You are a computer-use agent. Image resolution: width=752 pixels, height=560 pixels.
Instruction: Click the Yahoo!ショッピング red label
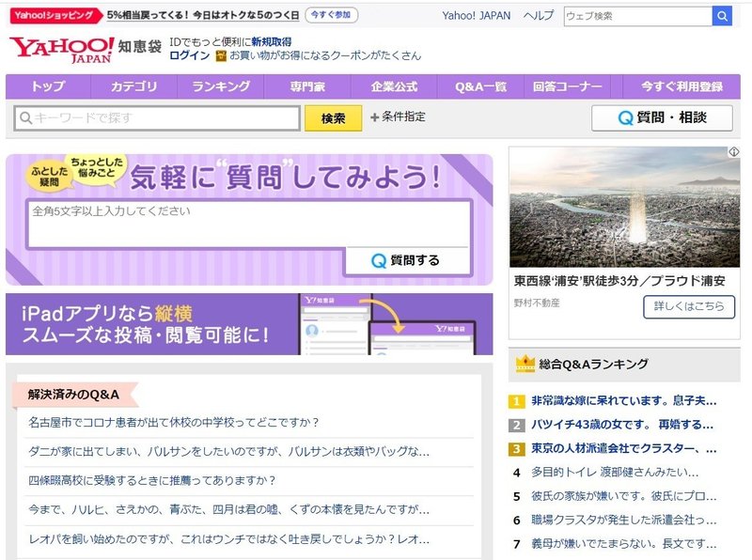click(55, 15)
